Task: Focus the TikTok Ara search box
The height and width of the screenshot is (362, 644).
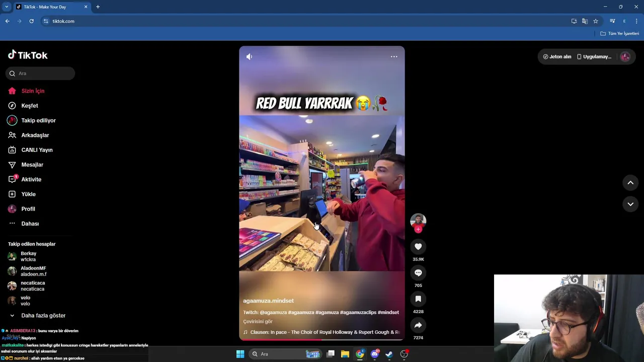Action: pos(40,73)
